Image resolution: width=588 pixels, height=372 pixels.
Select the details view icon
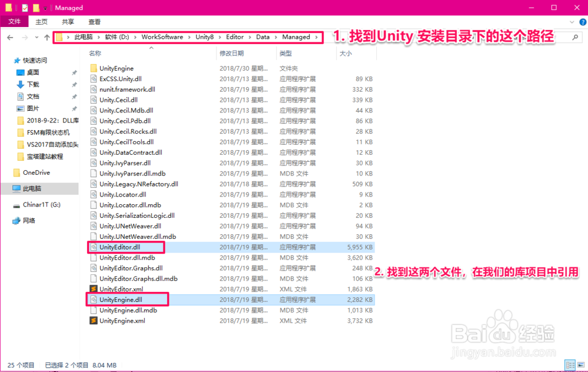[570, 365]
